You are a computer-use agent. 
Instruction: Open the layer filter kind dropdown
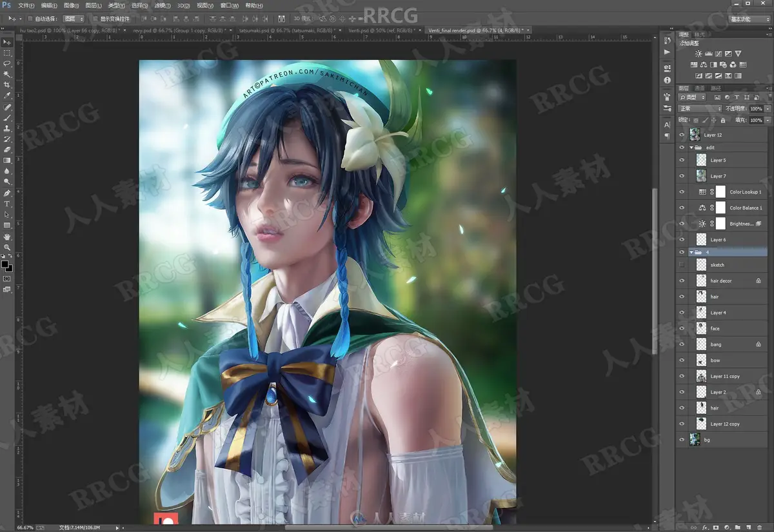coord(693,97)
